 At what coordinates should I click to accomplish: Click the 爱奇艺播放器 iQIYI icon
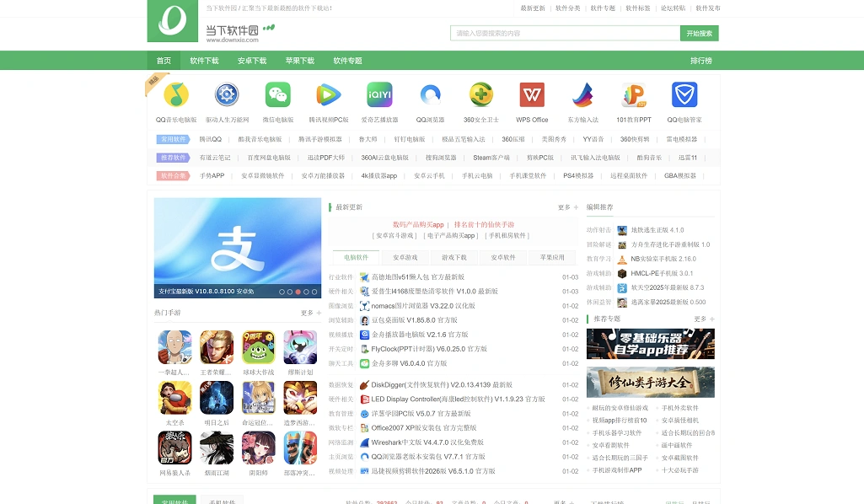coord(378,95)
